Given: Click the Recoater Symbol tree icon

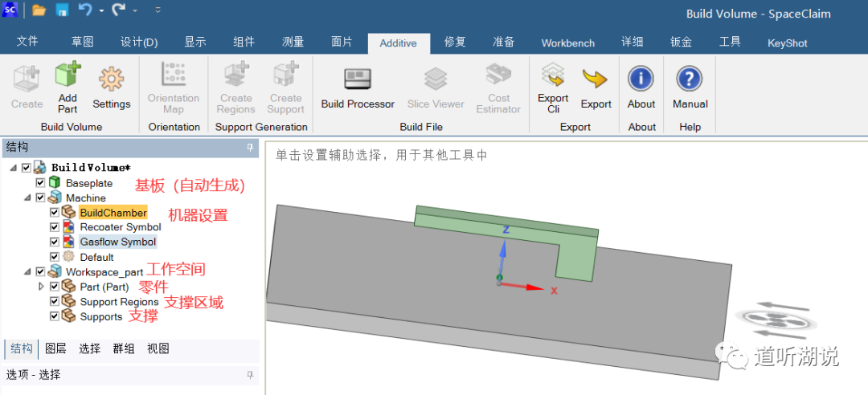Looking at the screenshot, I should (68, 227).
